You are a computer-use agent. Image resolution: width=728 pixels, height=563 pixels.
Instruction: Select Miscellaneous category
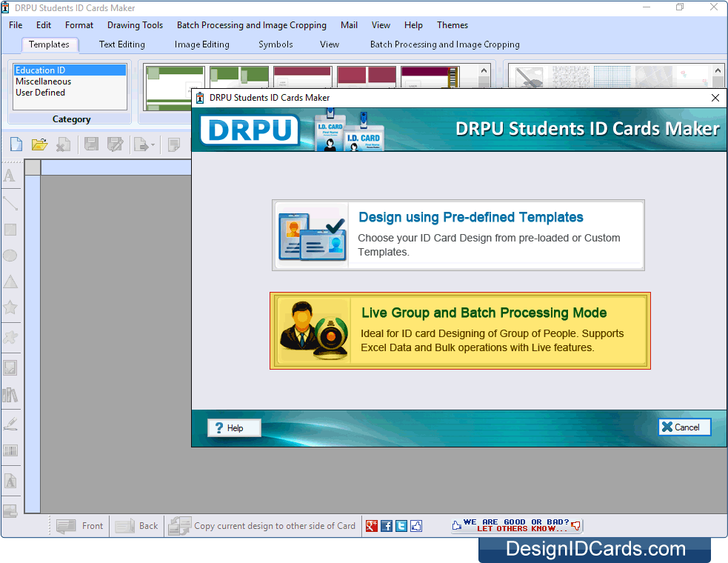(x=70, y=81)
